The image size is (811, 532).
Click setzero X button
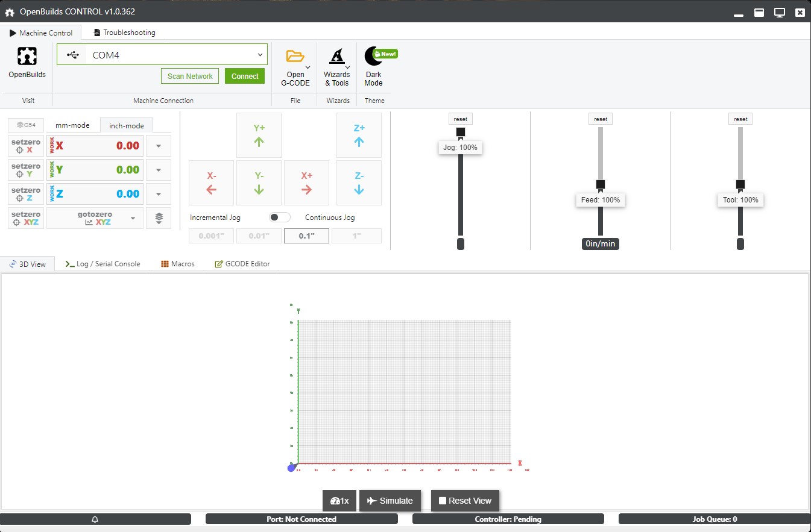pos(26,146)
